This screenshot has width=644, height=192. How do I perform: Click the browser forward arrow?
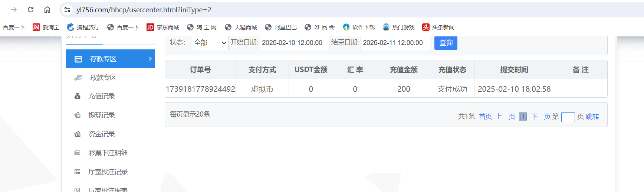pyautogui.click(x=14, y=10)
